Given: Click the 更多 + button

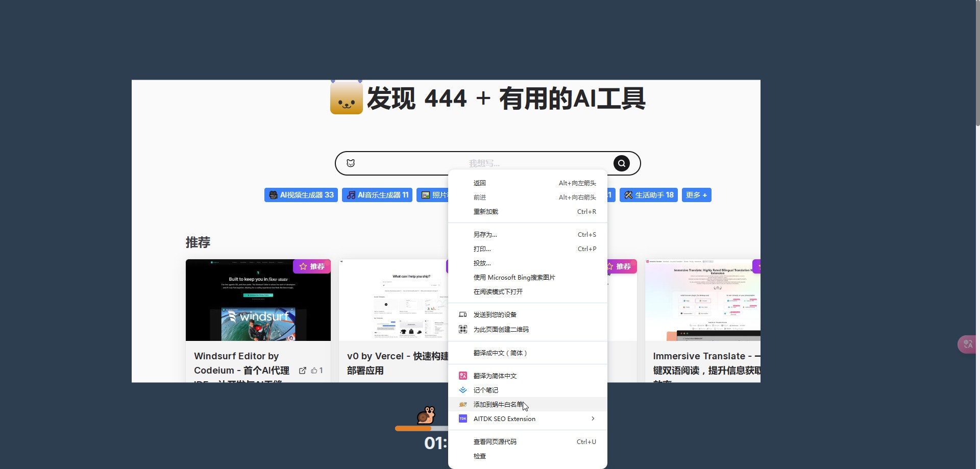Looking at the screenshot, I should pyautogui.click(x=697, y=195).
